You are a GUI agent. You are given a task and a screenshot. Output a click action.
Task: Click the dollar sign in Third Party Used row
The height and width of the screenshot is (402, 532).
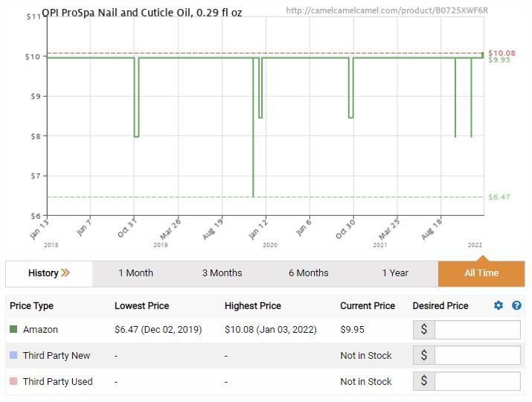424,381
